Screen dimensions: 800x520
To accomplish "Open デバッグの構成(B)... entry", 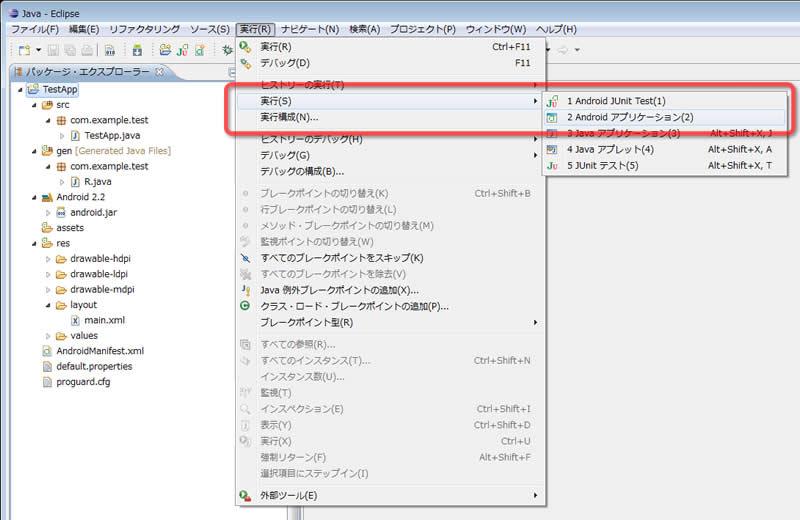I will point(390,171).
